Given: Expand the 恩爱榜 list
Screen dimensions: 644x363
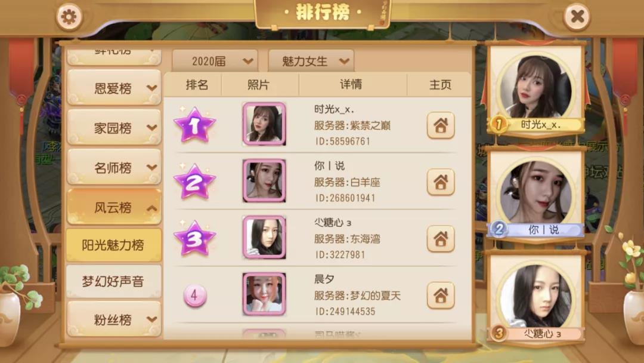Looking at the screenshot, I should click(114, 88).
